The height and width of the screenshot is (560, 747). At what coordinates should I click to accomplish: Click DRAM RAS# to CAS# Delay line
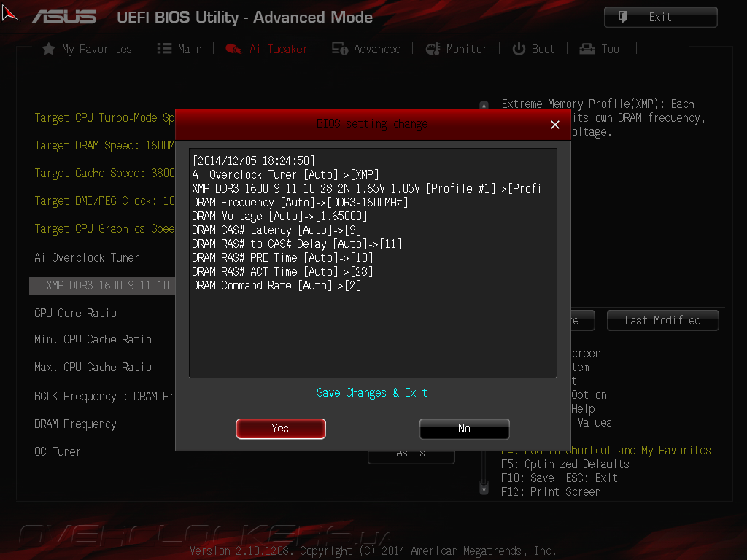298,244
